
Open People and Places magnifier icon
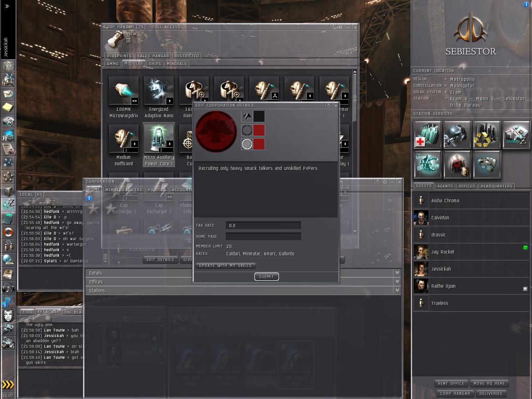tap(8, 80)
